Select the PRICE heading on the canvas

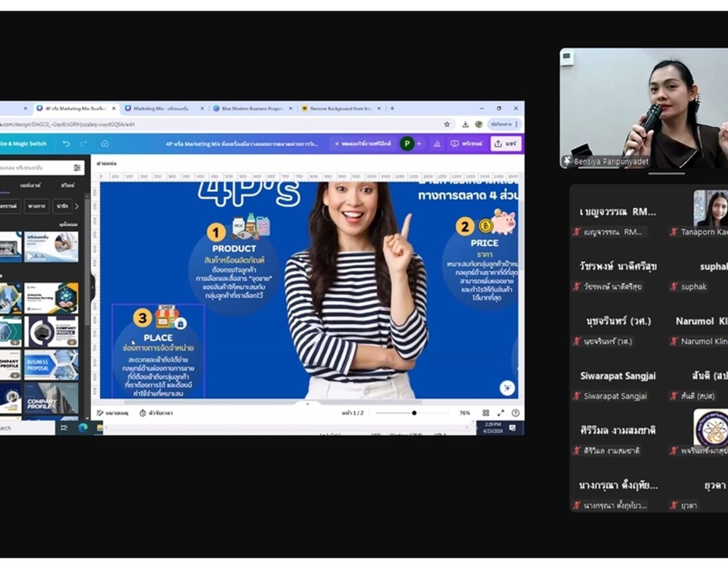tap(485, 243)
